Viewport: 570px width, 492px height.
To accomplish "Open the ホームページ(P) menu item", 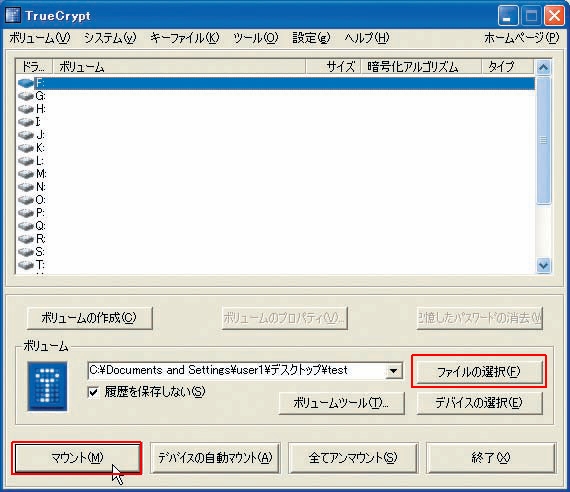I will (521, 38).
